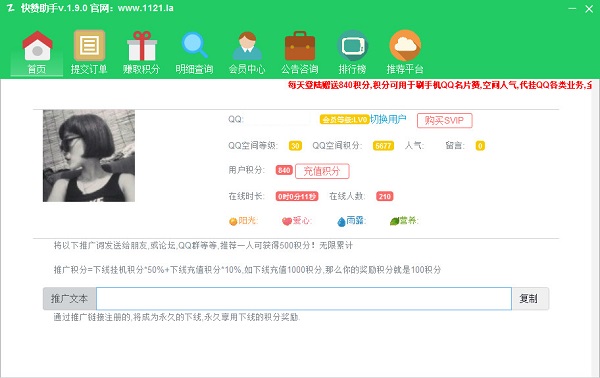The image size is (600, 378).
Task: Focus the 推广文本 input field
Action: coord(304,298)
